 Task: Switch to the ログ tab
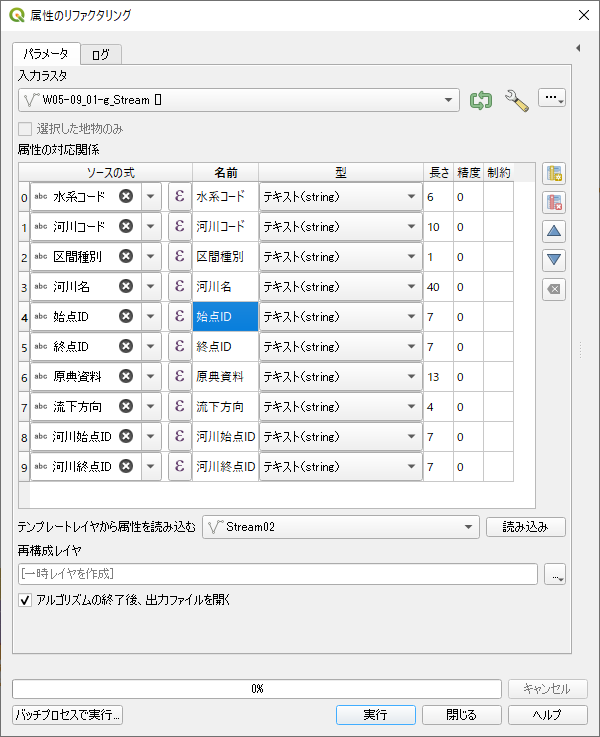[101, 54]
